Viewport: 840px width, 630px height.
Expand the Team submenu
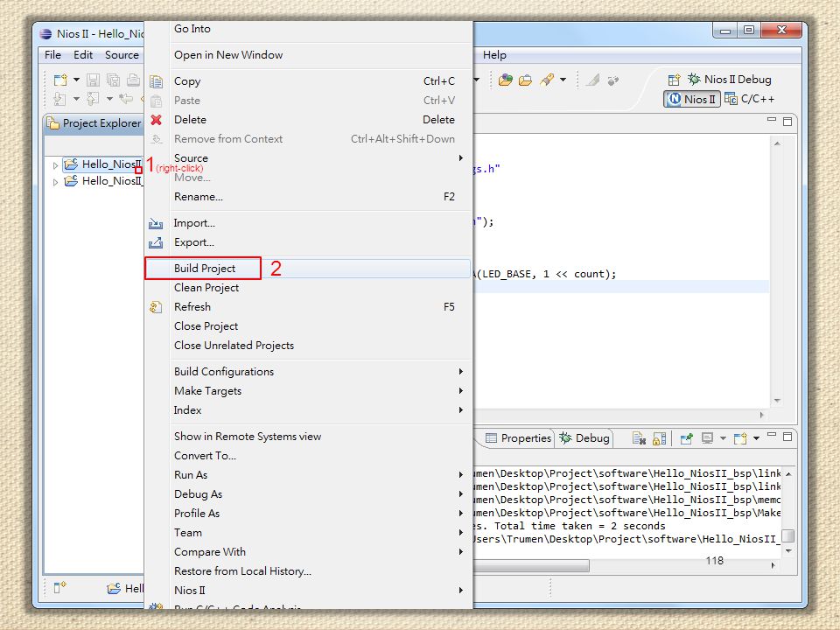coord(309,533)
